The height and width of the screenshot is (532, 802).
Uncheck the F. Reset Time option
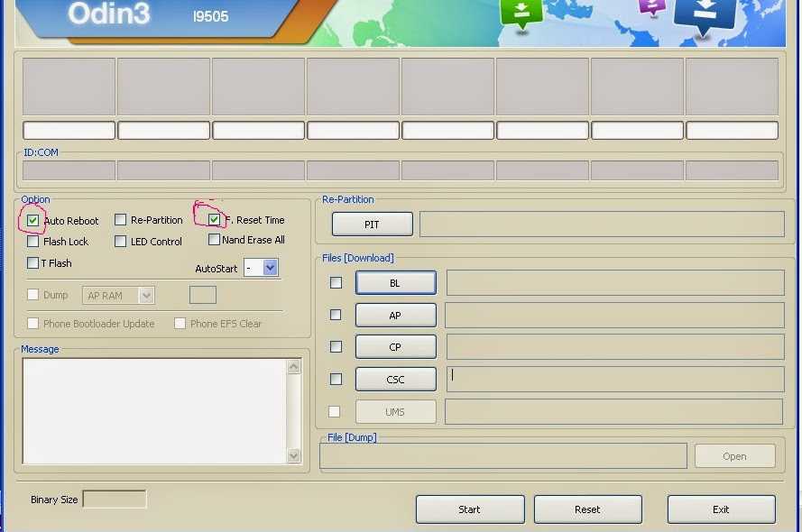pyautogui.click(x=213, y=218)
